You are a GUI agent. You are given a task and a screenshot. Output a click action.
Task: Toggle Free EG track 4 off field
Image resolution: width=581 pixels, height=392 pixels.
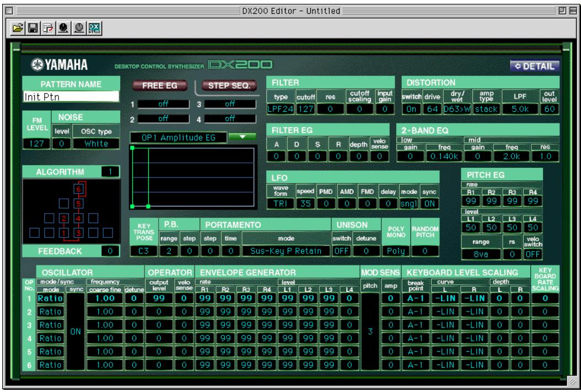pyautogui.click(x=230, y=118)
